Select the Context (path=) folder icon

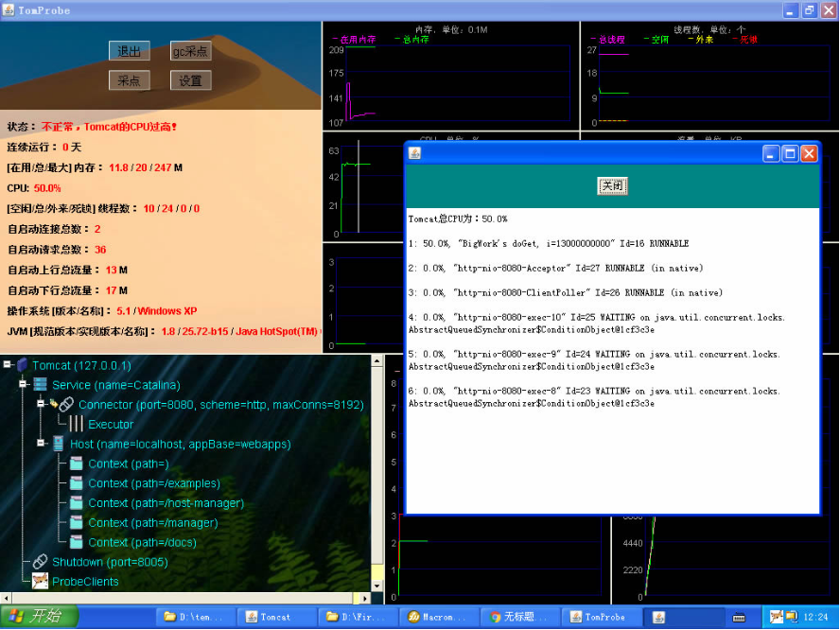tap(77, 464)
